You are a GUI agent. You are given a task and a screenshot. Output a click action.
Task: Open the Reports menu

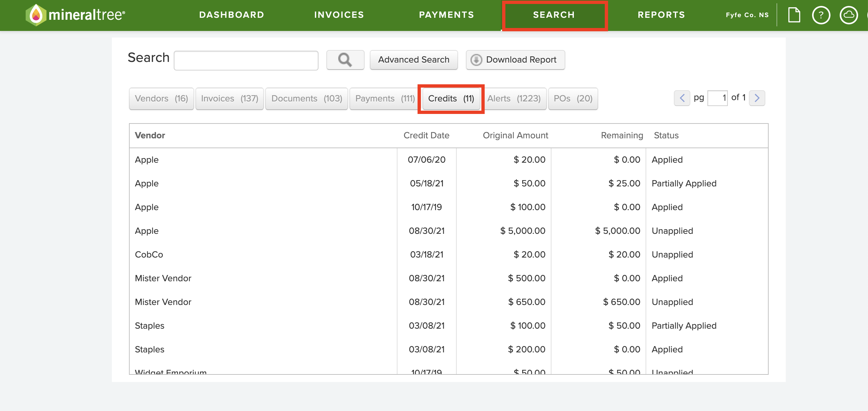pyautogui.click(x=661, y=15)
